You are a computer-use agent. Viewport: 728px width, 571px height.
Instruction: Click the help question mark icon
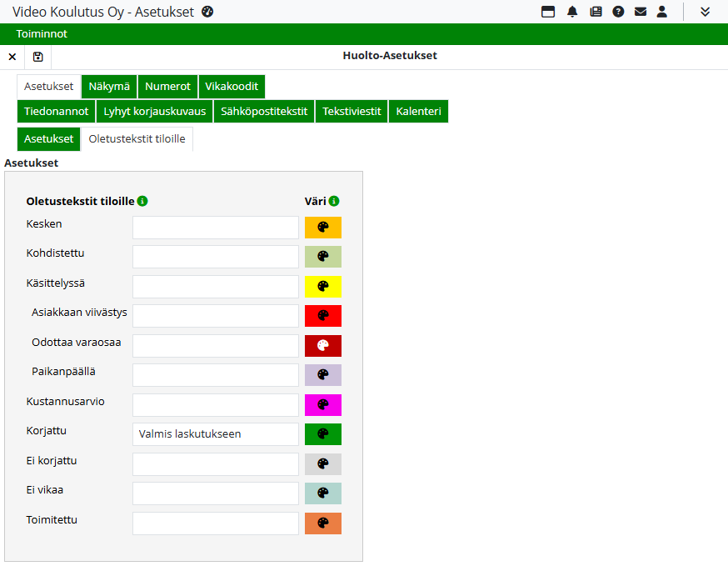pyautogui.click(x=618, y=12)
